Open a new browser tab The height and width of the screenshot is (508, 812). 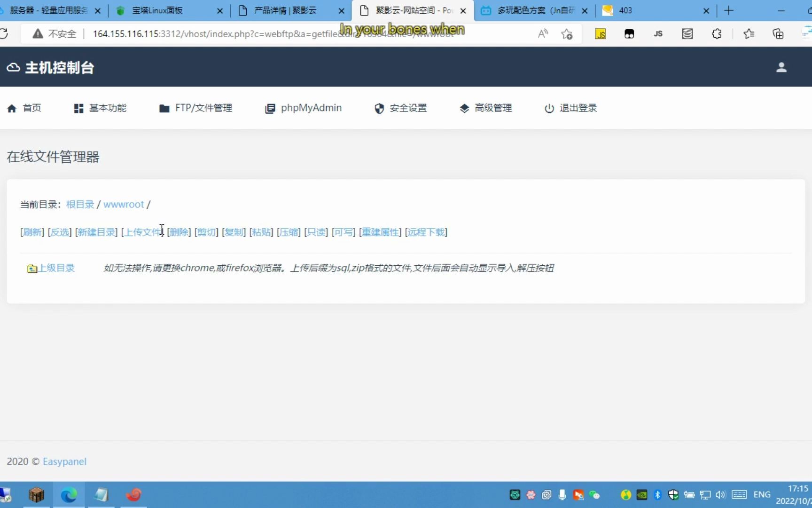(729, 10)
